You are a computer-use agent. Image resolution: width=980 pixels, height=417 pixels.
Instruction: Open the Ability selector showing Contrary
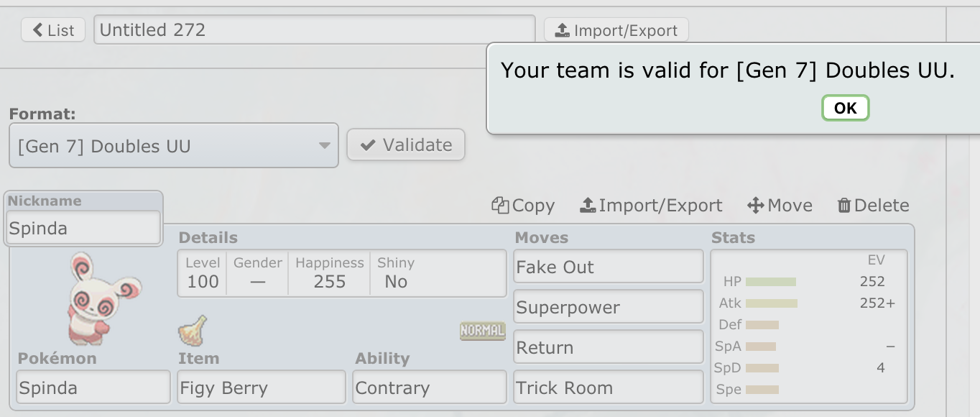pos(430,388)
